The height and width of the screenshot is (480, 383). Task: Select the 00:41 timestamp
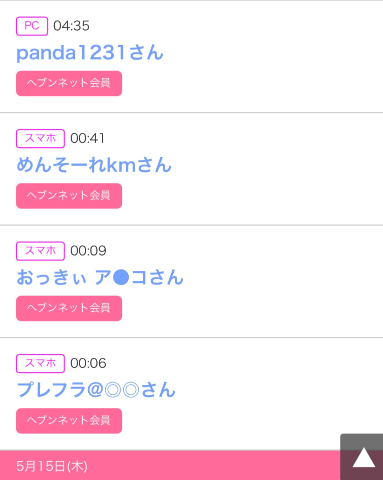pyautogui.click(x=87, y=138)
